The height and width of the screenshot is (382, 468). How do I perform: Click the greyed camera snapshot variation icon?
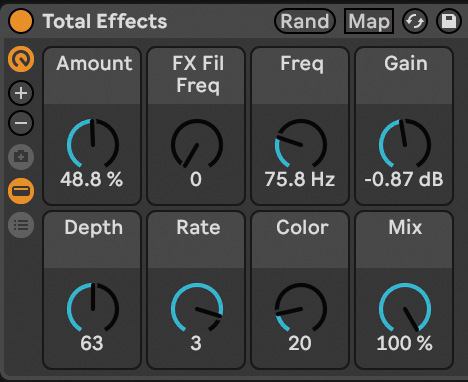21,157
